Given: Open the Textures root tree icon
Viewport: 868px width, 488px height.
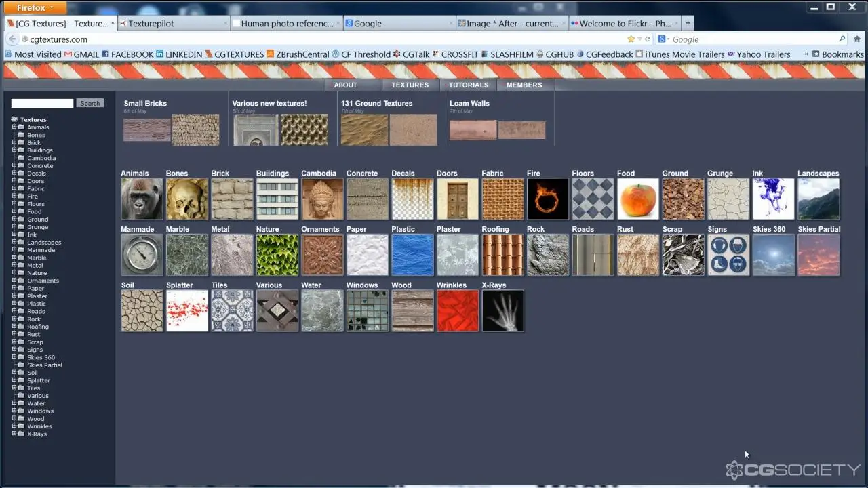Looking at the screenshot, I should 14,119.
